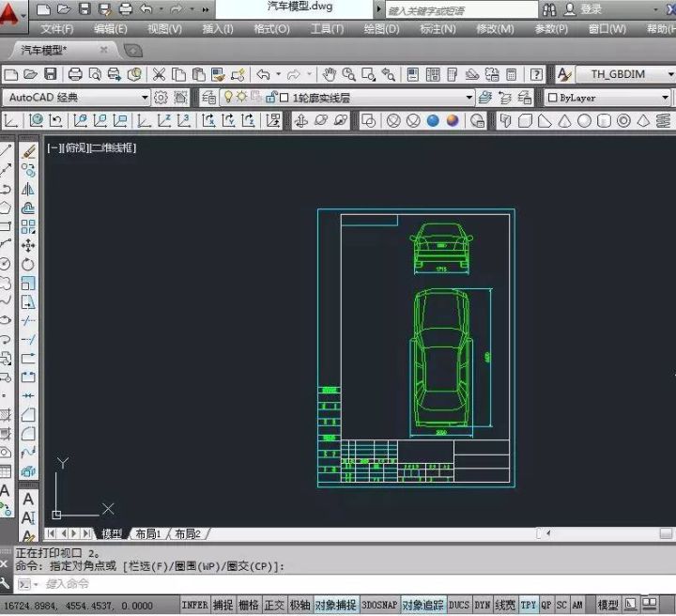Toggle 对象捕捉 object snap in status bar
The height and width of the screenshot is (616, 676).
coord(335,606)
